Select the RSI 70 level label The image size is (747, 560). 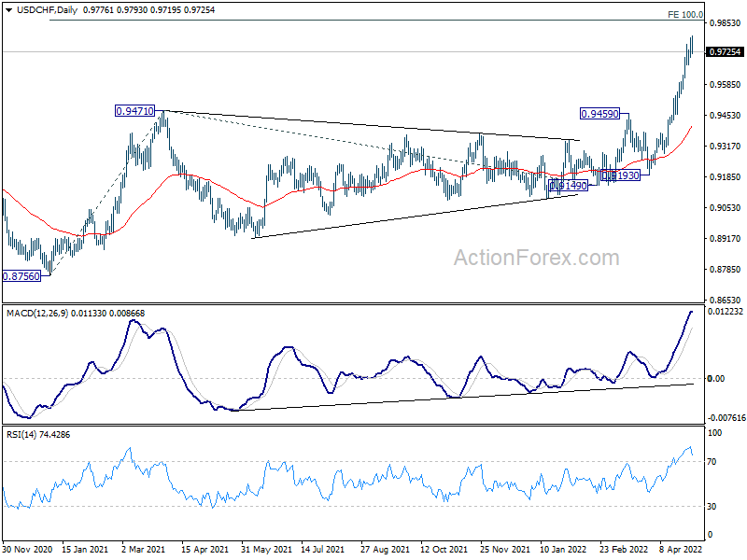712,461
